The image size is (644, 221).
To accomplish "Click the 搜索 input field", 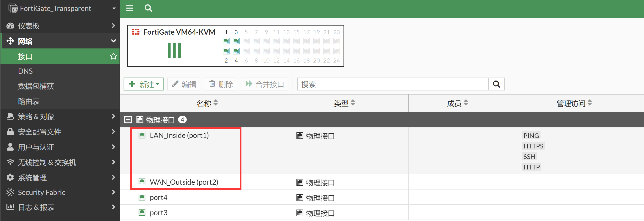I will [x=393, y=84].
